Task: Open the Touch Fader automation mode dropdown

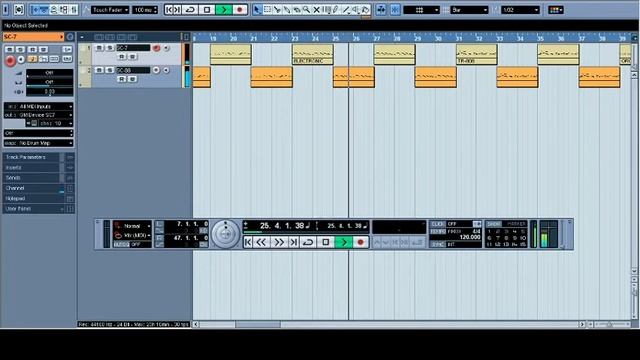Action: pyautogui.click(x=110, y=10)
